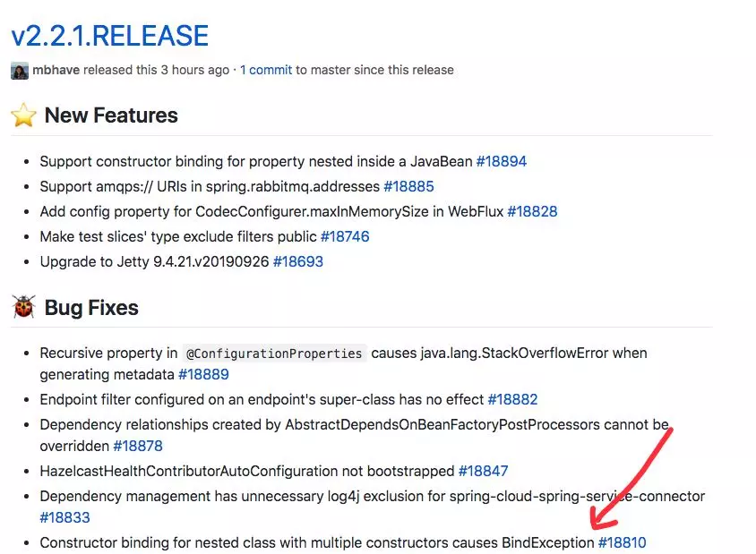Image resolution: width=756 pixels, height=554 pixels.
Task: Click the bug emoji next to Bug Fixes
Action: [x=23, y=307]
